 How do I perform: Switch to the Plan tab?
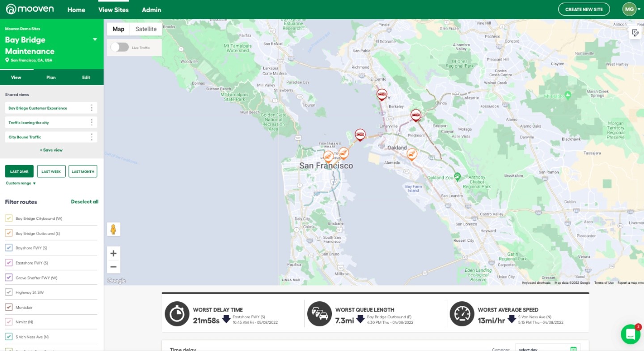pyautogui.click(x=51, y=77)
